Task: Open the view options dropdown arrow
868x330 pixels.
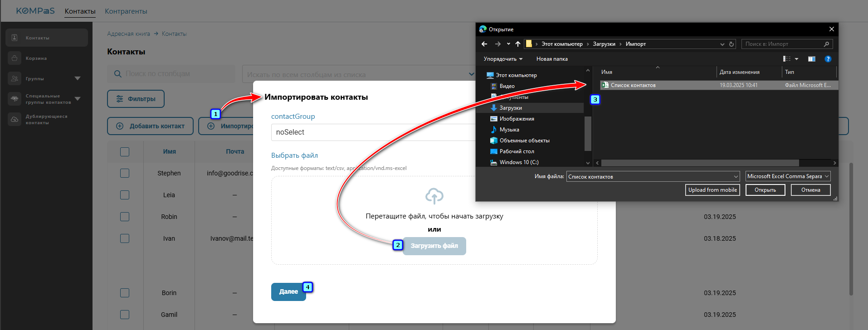Action: 796,59
